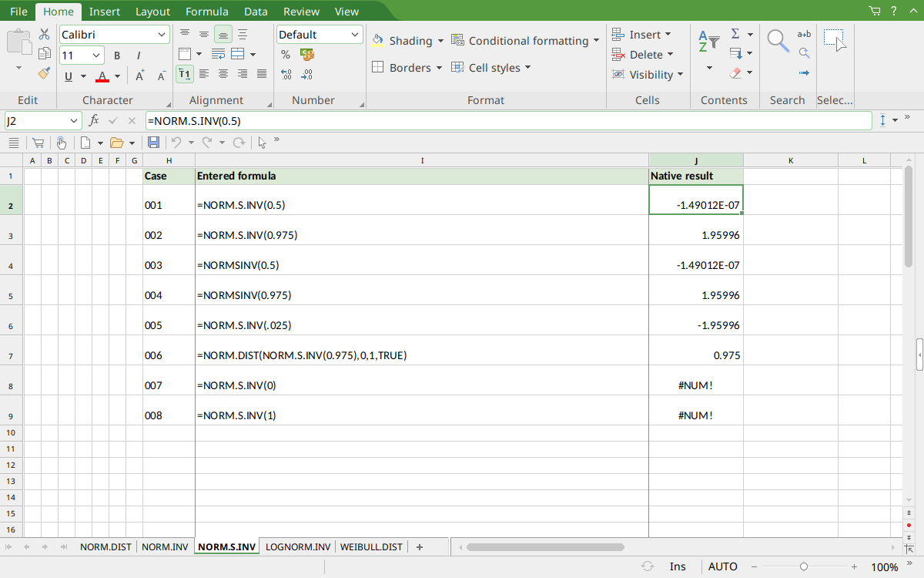The height and width of the screenshot is (578, 924).
Task: Switch to the Review ribbon tab
Action: pos(301,12)
